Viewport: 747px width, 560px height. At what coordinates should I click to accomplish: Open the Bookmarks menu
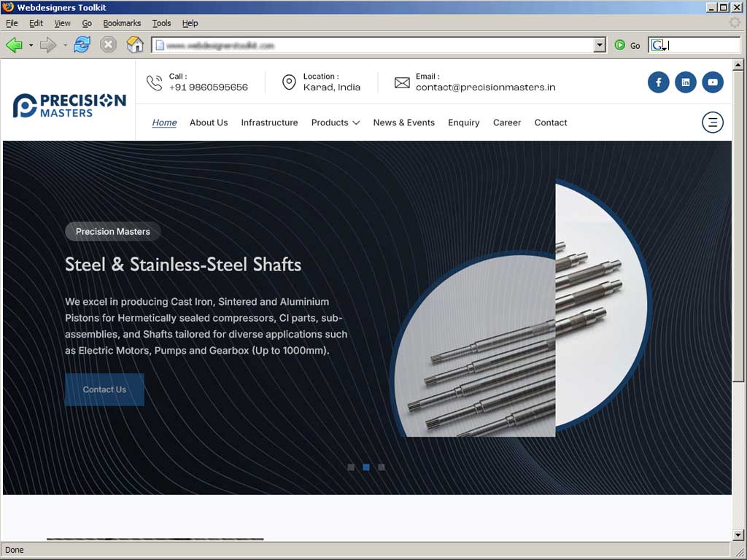tap(122, 23)
